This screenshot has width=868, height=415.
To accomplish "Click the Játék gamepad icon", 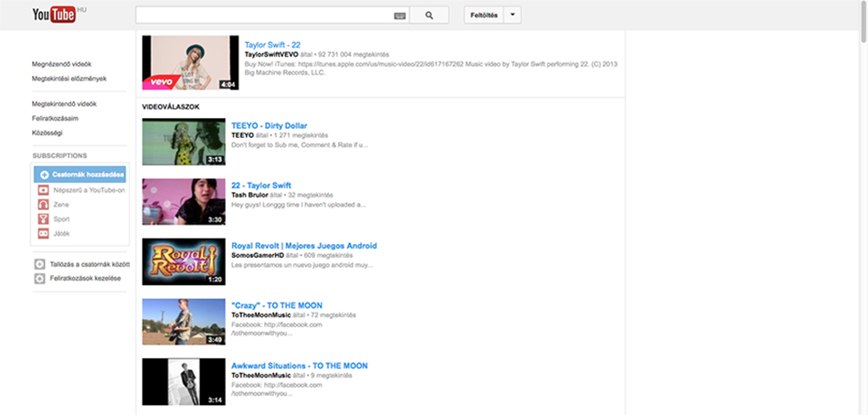I will click(42, 234).
